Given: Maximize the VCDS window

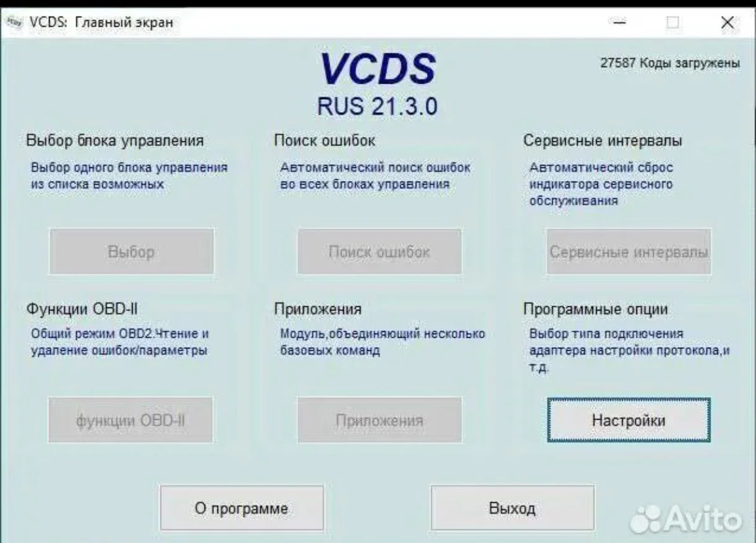Looking at the screenshot, I should 673,23.
